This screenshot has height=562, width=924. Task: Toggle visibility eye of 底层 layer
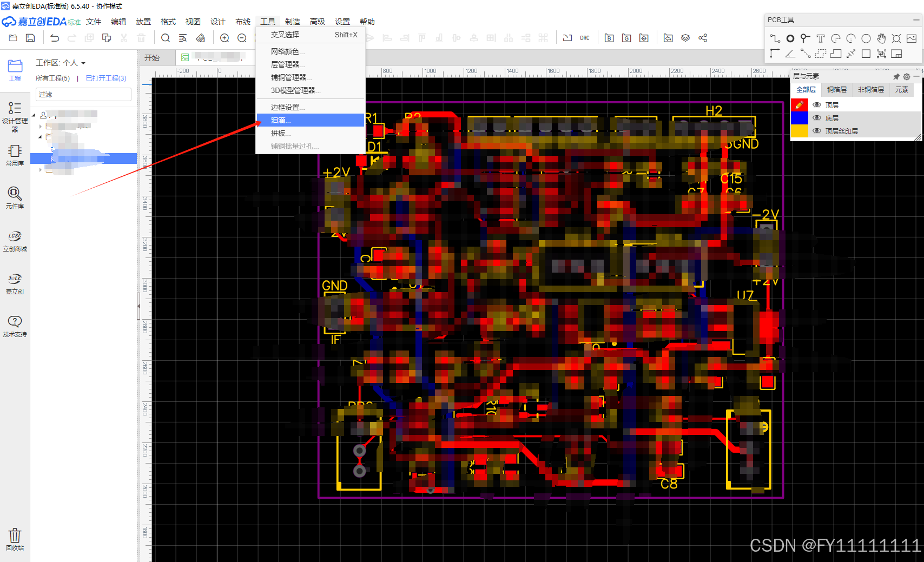click(817, 118)
